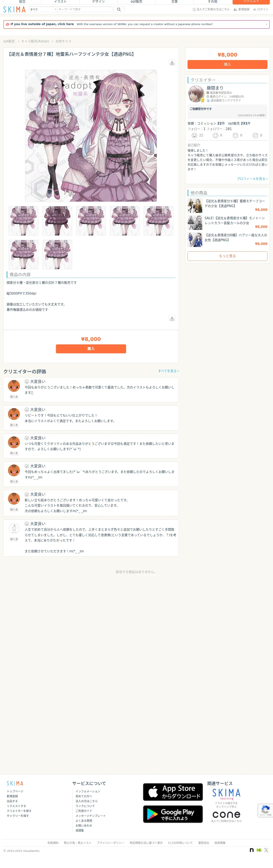Open the opt販売 top tab
Image resolution: width=273 pixels, height=868 pixels.
tap(136, 2)
